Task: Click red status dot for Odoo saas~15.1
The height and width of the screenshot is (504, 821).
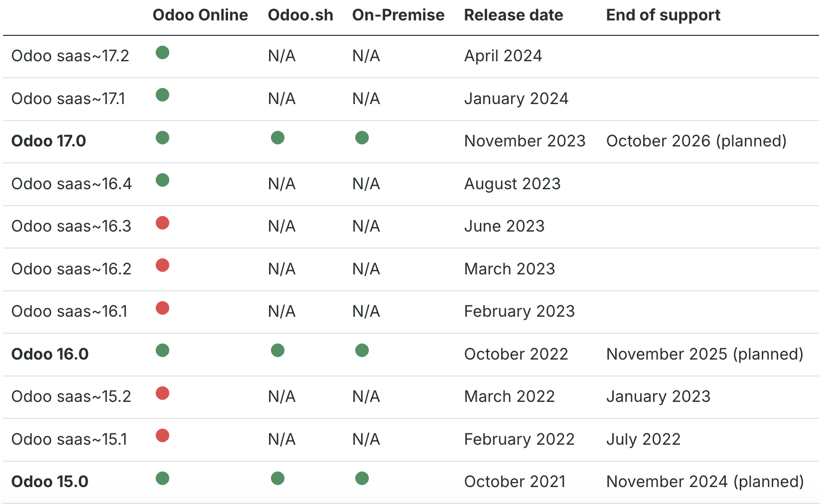Action: 162,436
